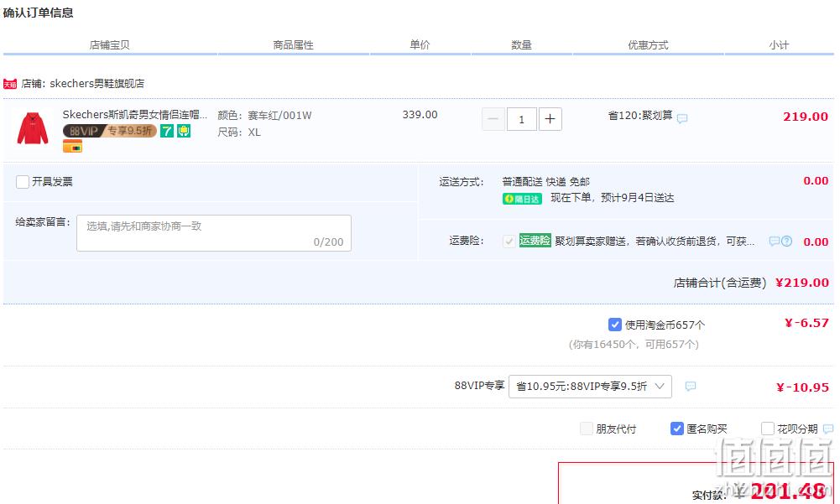Click the comment icon beside the 88VIP dropdown
Screen dimensions: 840x504
click(x=691, y=386)
